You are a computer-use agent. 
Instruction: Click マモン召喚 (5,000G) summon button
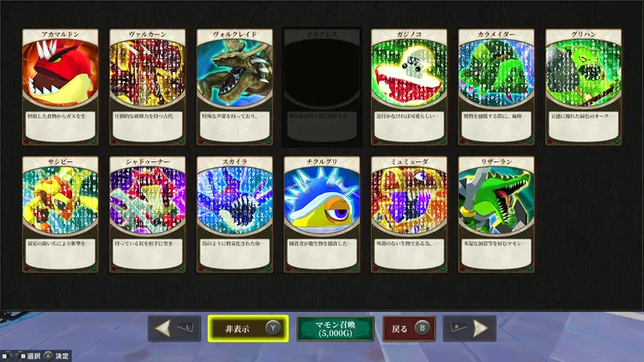pos(335,329)
